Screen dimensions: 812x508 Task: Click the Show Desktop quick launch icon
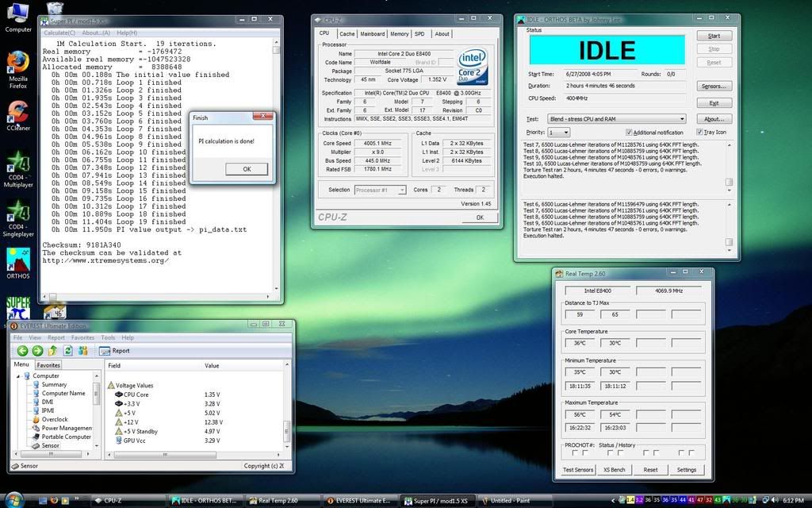click(x=43, y=501)
